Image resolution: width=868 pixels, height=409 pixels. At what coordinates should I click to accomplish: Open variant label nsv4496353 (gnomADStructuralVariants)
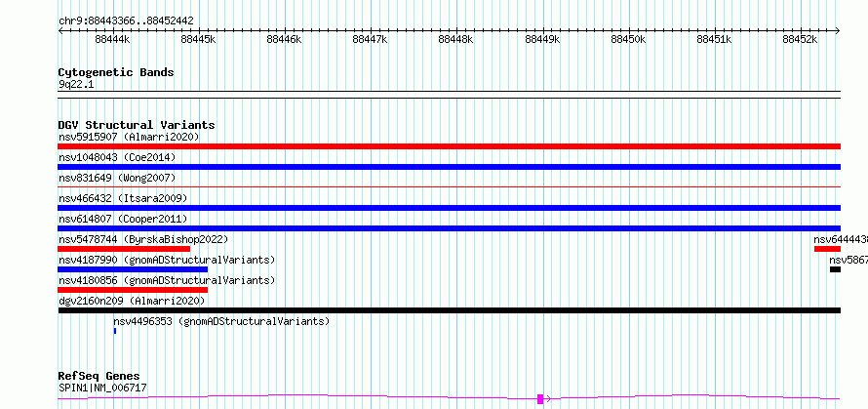tap(221, 321)
